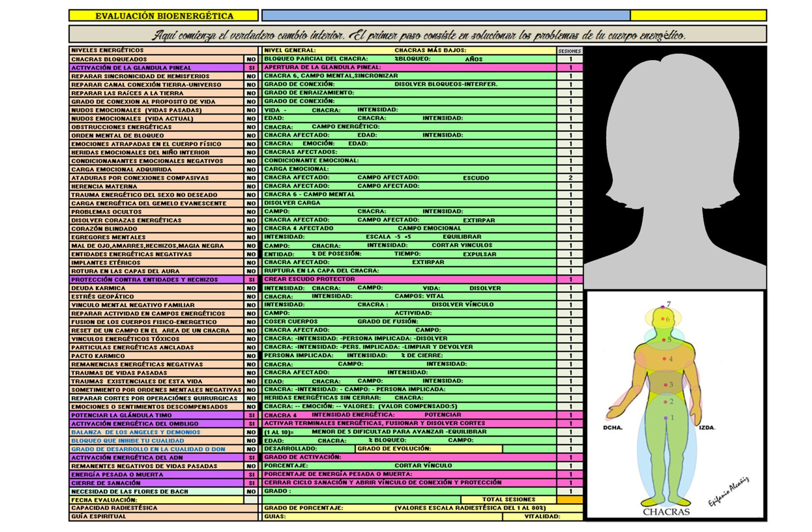Click the Evaluación Bioenergética title cell
The image size is (812, 532).
pos(164,16)
